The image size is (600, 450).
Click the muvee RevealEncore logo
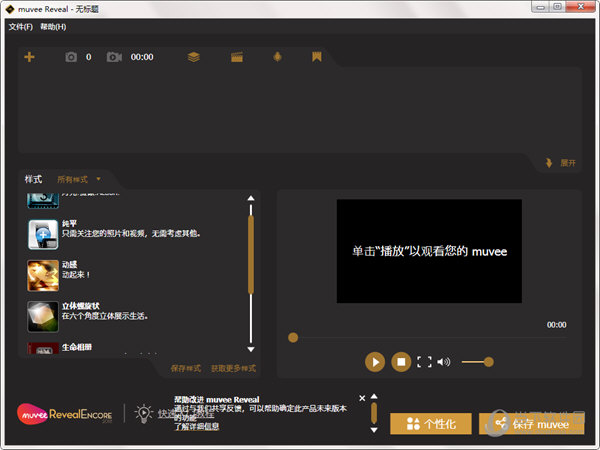[x=64, y=414]
